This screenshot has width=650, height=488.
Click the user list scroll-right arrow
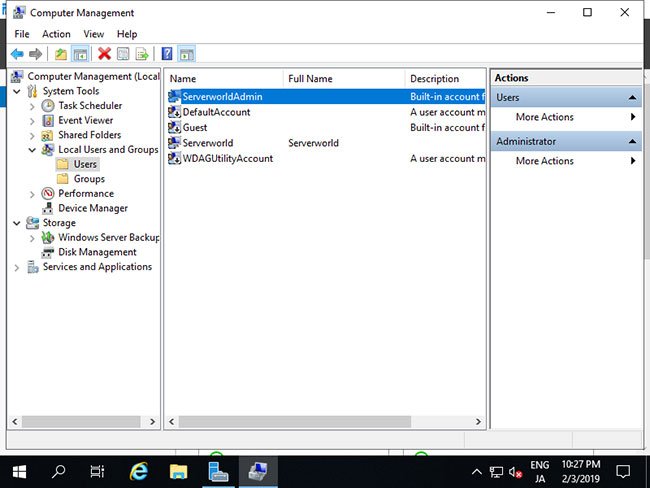tap(478, 422)
